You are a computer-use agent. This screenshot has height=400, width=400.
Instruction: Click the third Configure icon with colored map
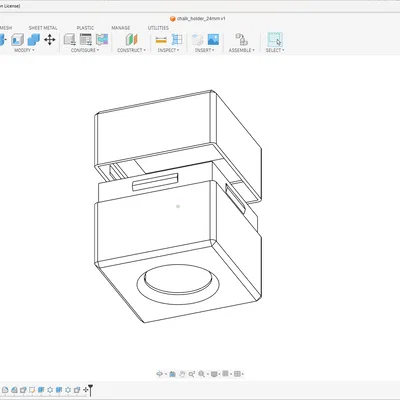coord(102,40)
